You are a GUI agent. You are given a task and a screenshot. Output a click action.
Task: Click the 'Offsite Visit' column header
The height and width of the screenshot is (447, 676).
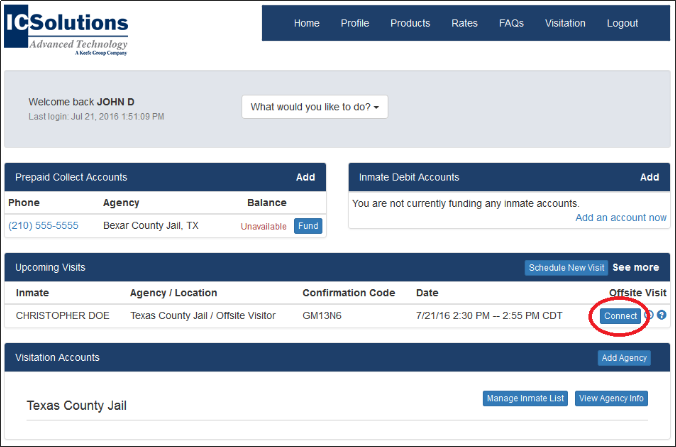638,293
